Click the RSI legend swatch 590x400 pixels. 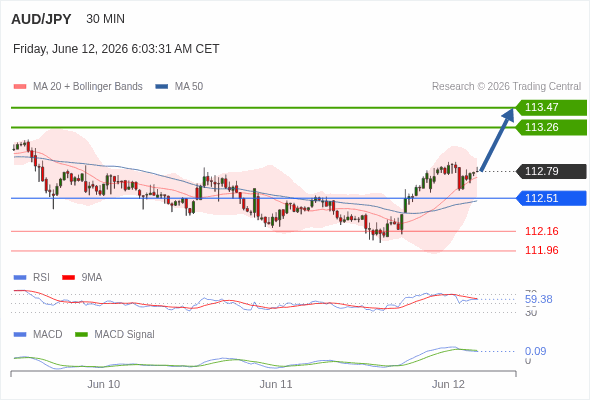(20, 278)
